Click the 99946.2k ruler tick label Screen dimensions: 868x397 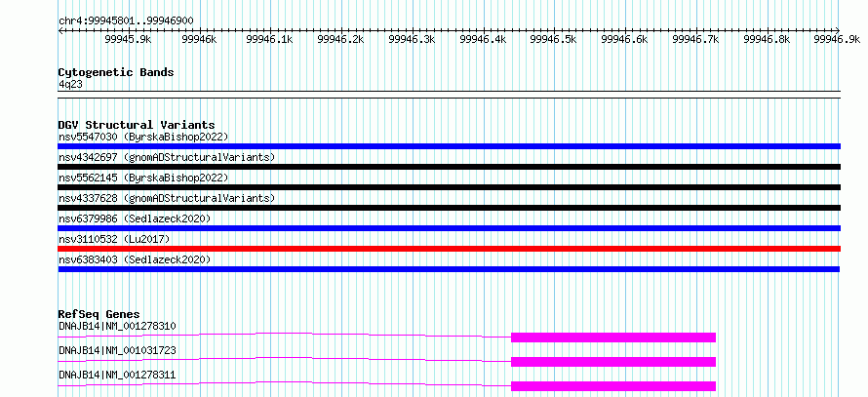coord(341,39)
